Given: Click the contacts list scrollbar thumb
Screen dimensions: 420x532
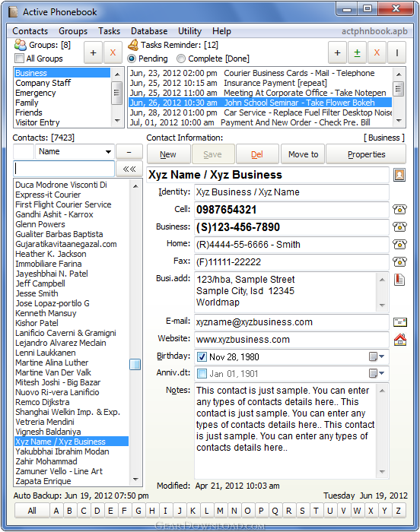Looking at the screenshot, I should pyautogui.click(x=135, y=364).
